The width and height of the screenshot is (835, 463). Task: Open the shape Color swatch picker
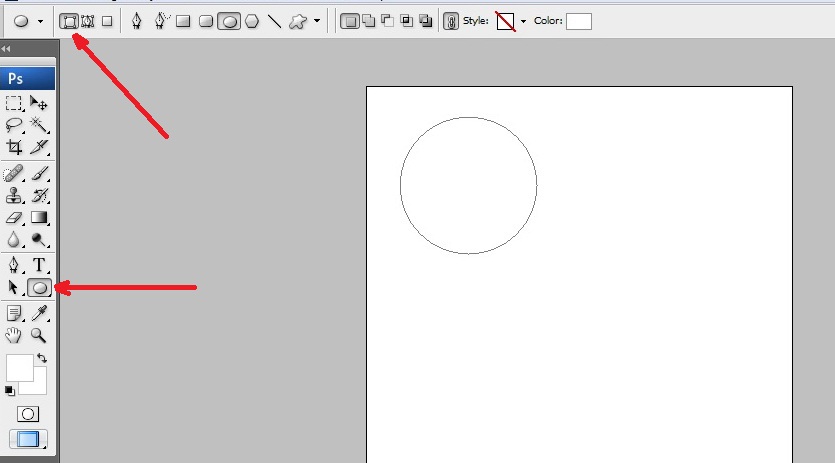point(579,21)
